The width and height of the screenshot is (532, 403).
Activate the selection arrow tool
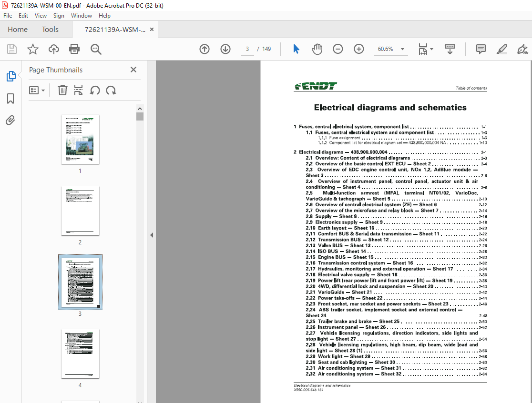point(296,49)
